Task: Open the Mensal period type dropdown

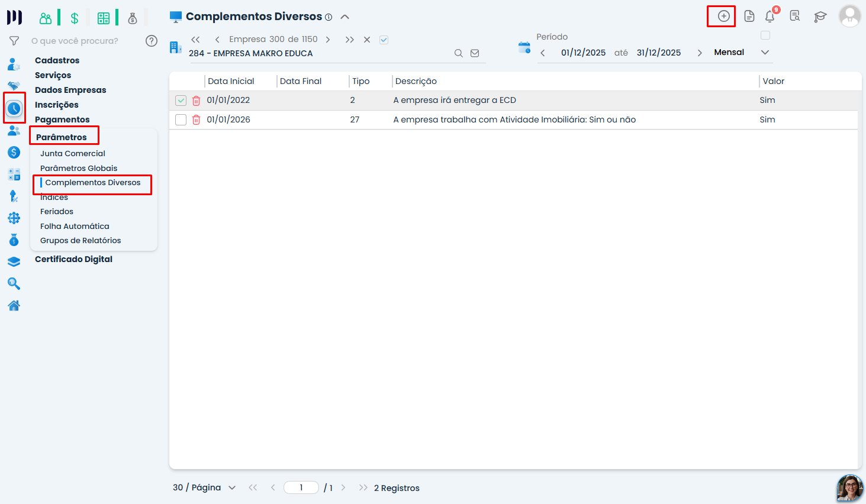Action: 742,53
